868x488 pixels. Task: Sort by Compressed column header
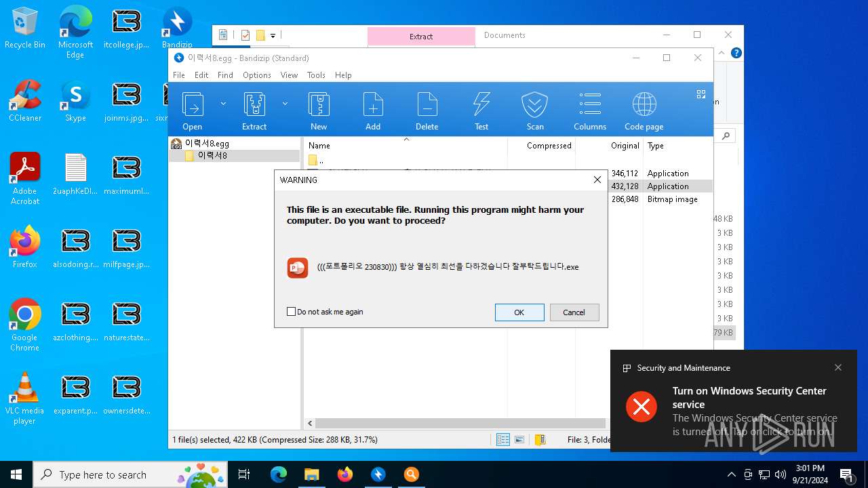pyautogui.click(x=542, y=146)
